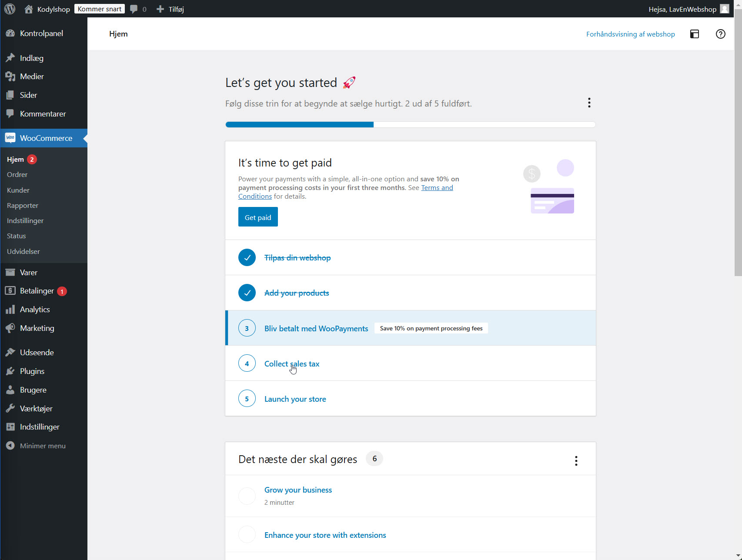Open the 'Det næste der skal gøres' options menu
742x560 pixels.
point(576,461)
